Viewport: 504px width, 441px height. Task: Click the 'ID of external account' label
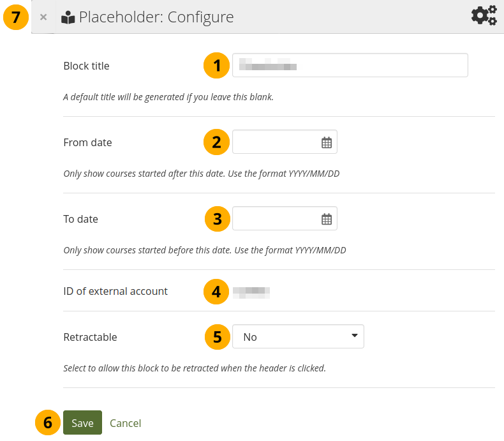click(115, 291)
